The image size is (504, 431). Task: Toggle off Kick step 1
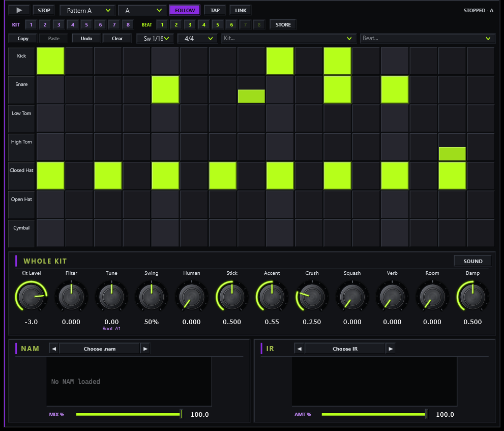(50, 61)
